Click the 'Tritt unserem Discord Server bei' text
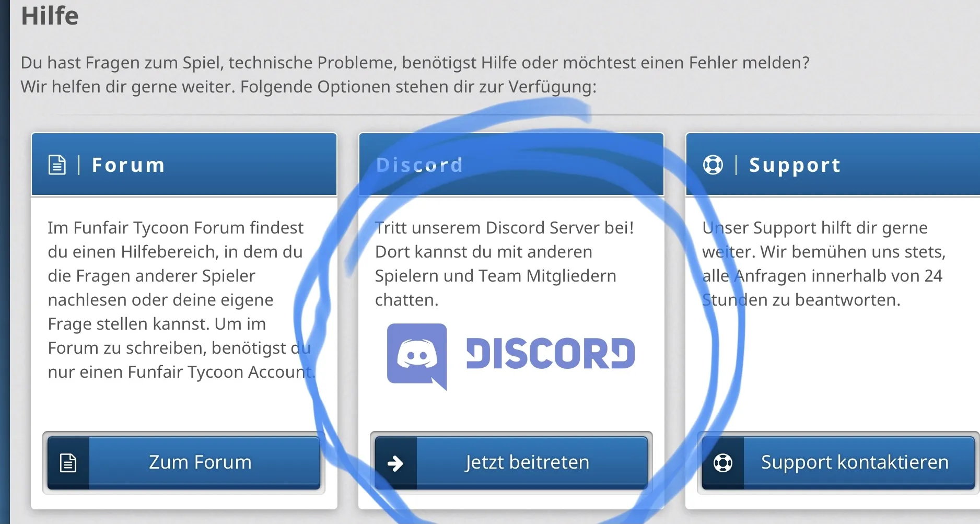This screenshot has width=980, height=524. pyautogui.click(x=504, y=228)
